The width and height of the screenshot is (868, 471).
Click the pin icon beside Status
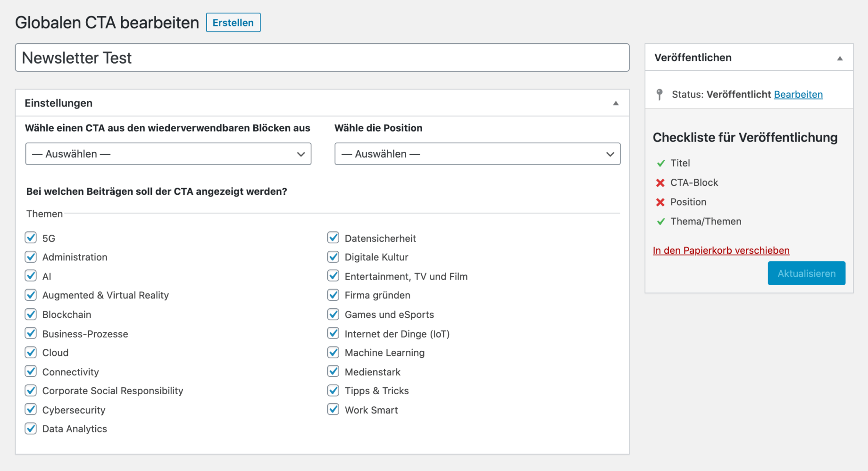tap(660, 94)
